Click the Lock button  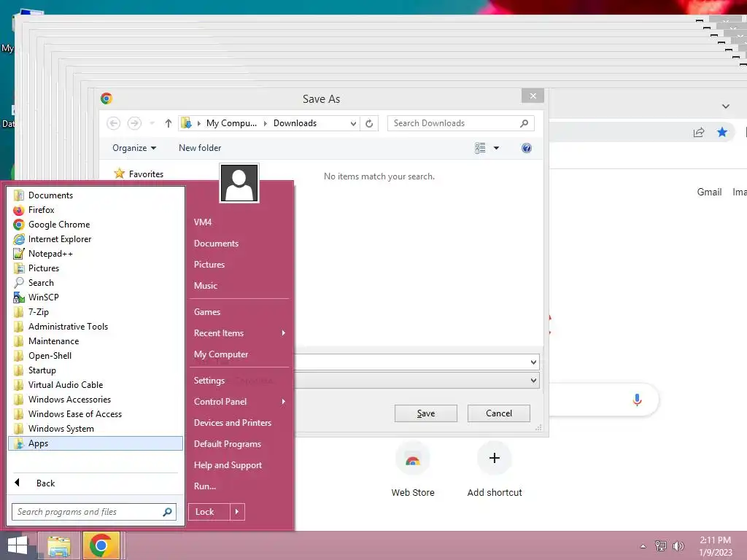(x=209, y=512)
